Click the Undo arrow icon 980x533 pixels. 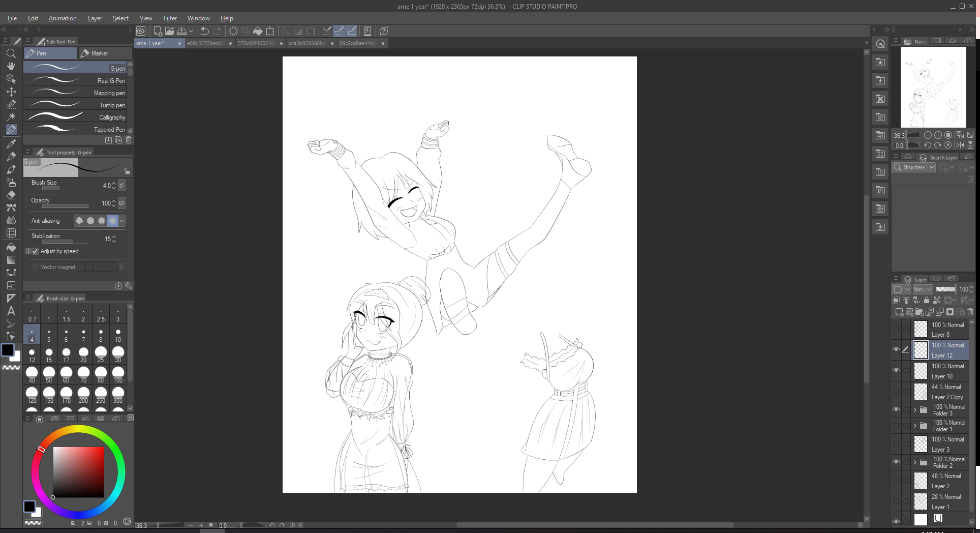(205, 31)
